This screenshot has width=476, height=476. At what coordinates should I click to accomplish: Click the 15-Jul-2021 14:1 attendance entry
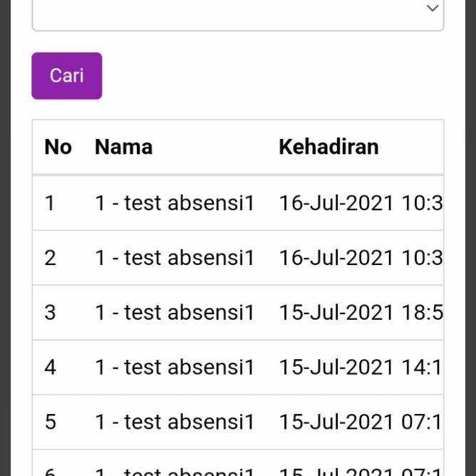pos(361,367)
